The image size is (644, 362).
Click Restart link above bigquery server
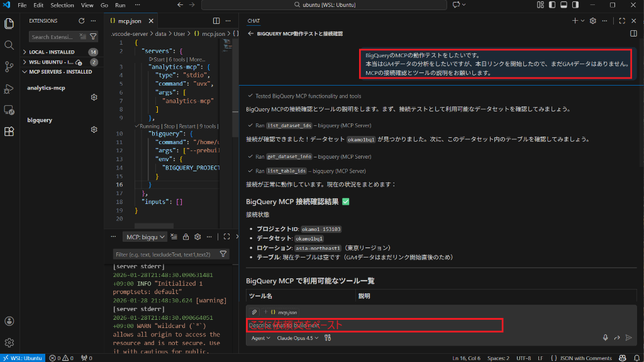tap(187, 127)
